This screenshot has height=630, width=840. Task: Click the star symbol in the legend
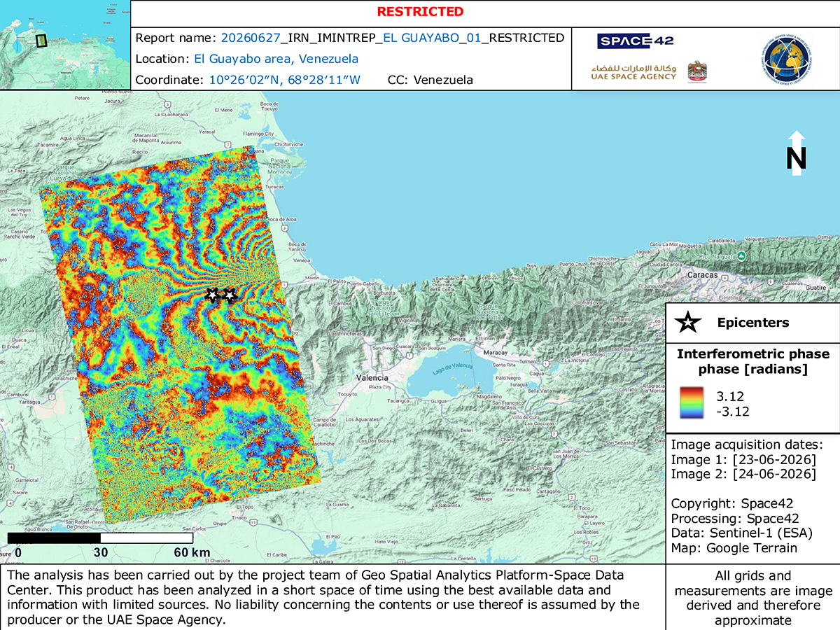click(689, 323)
